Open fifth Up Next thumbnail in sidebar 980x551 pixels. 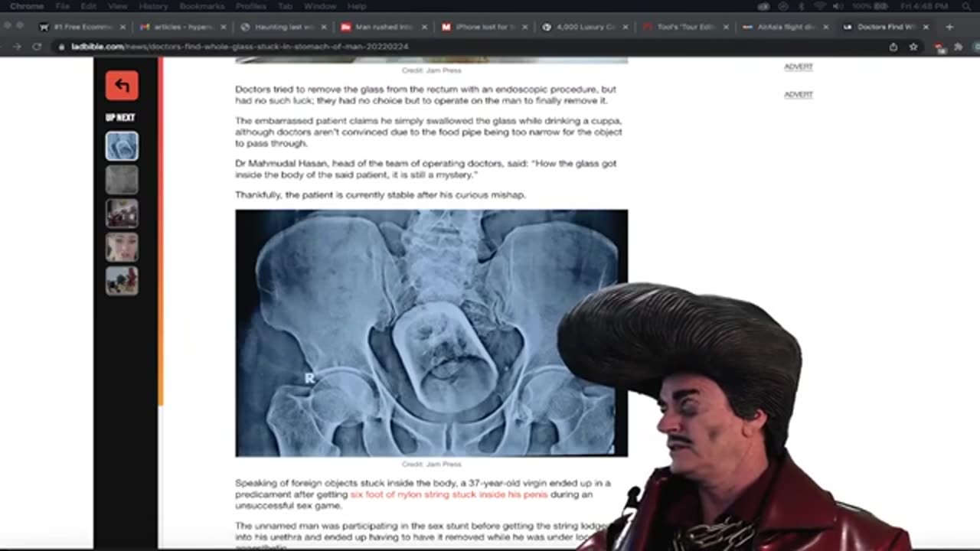click(122, 281)
